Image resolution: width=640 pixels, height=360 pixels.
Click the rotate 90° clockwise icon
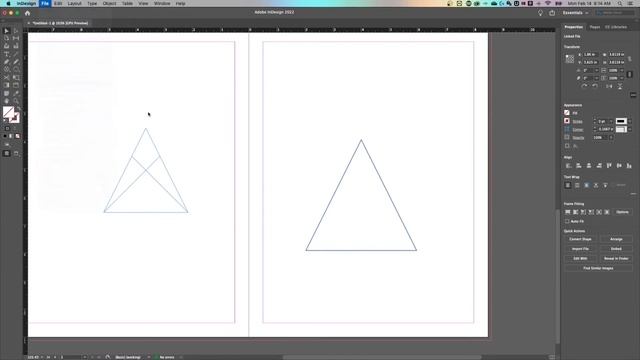coord(584,86)
